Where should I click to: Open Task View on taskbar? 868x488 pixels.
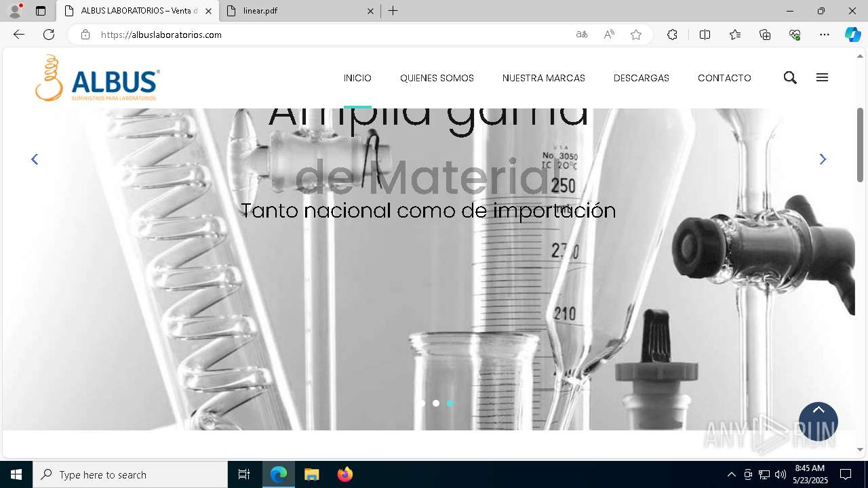click(244, 474)
